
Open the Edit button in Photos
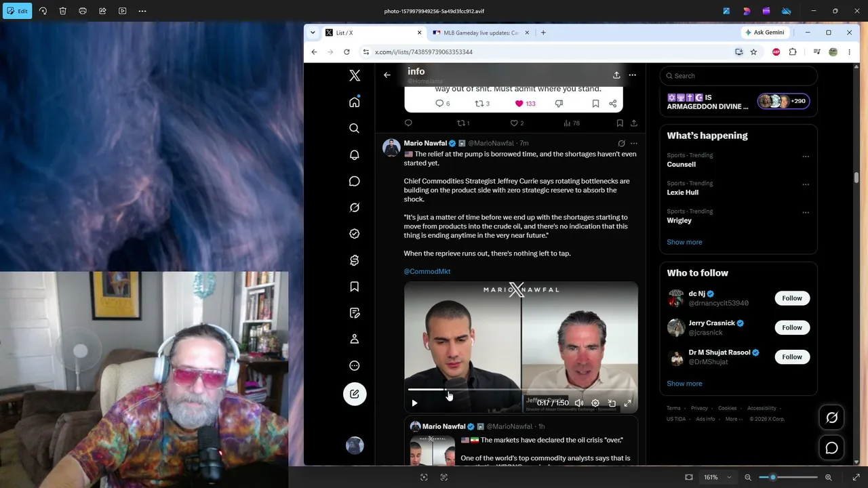pyautogui.click(x=17, y=11)
